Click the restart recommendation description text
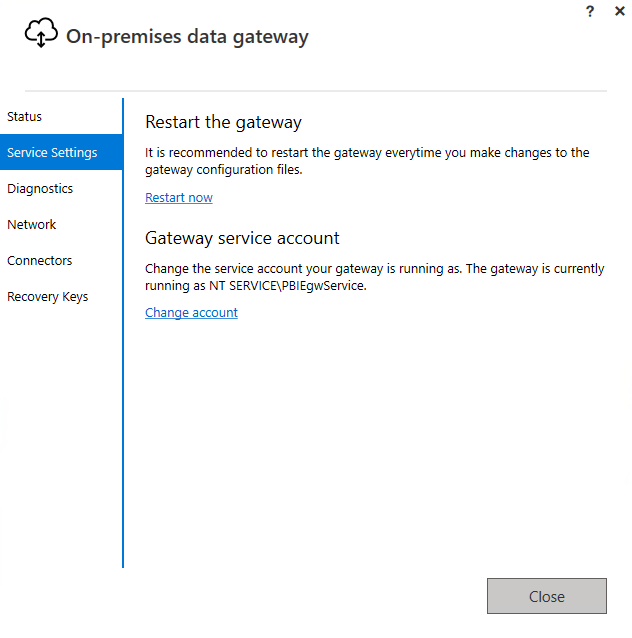Image resolution: width=632 pixels, height=638 pixels. click(x=367, y=161)
